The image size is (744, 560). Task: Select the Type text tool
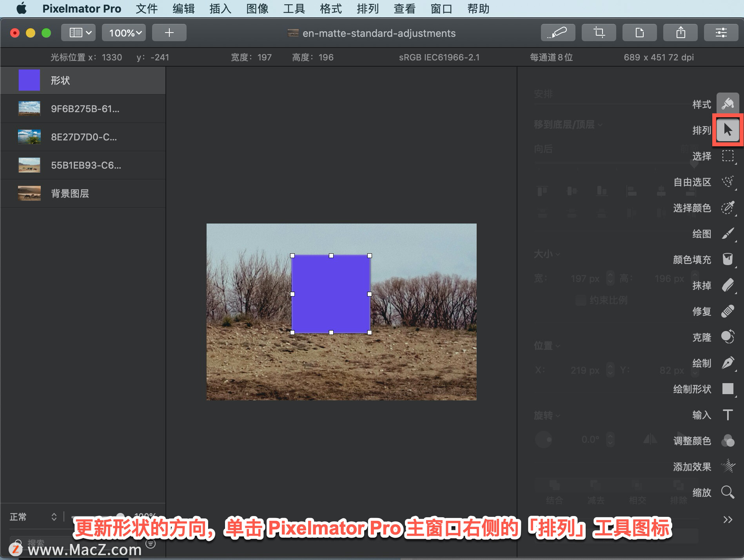tap(728, 415)
